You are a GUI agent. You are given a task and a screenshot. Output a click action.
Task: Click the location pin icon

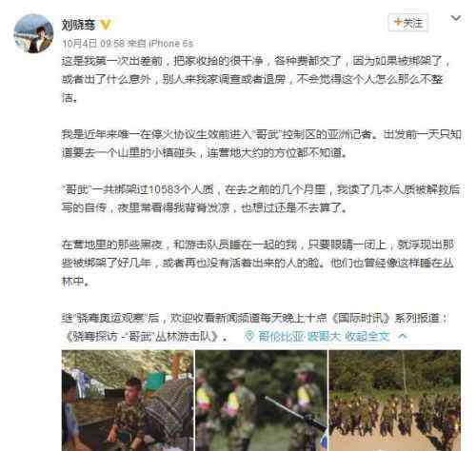click(249, 336)
